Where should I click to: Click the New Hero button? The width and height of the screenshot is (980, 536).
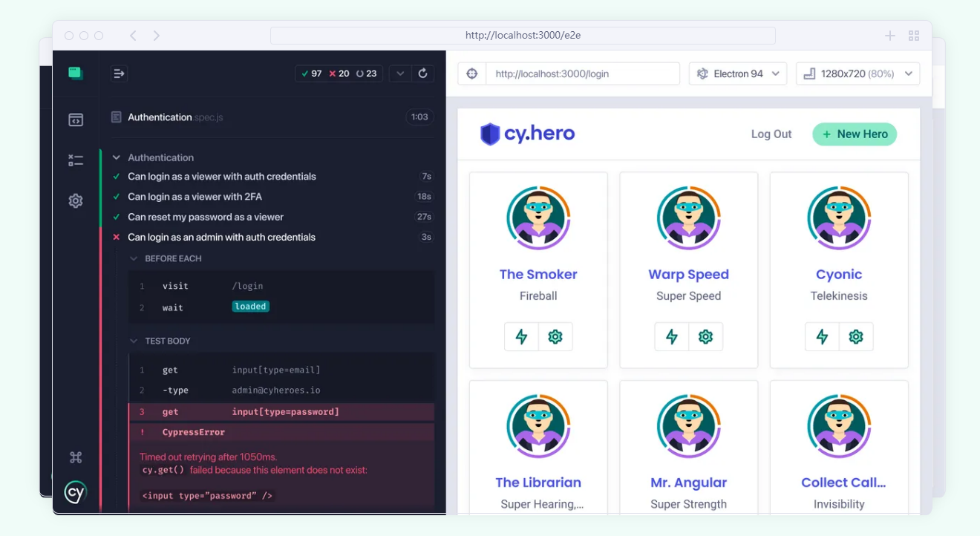(x=855, y=134)
